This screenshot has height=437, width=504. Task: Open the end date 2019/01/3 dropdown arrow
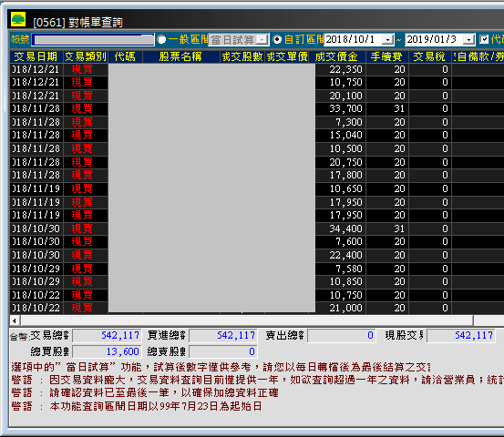point(468,40)
